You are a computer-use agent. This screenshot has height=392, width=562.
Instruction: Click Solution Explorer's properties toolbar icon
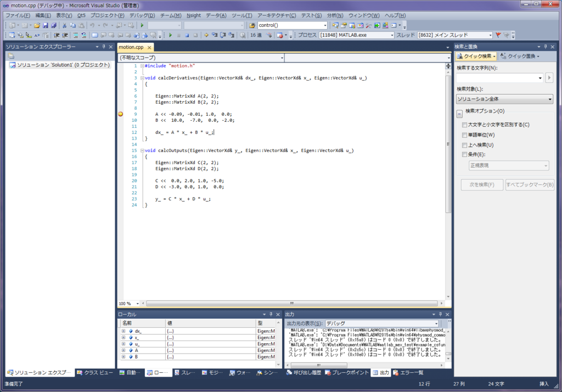pos(11,56)
